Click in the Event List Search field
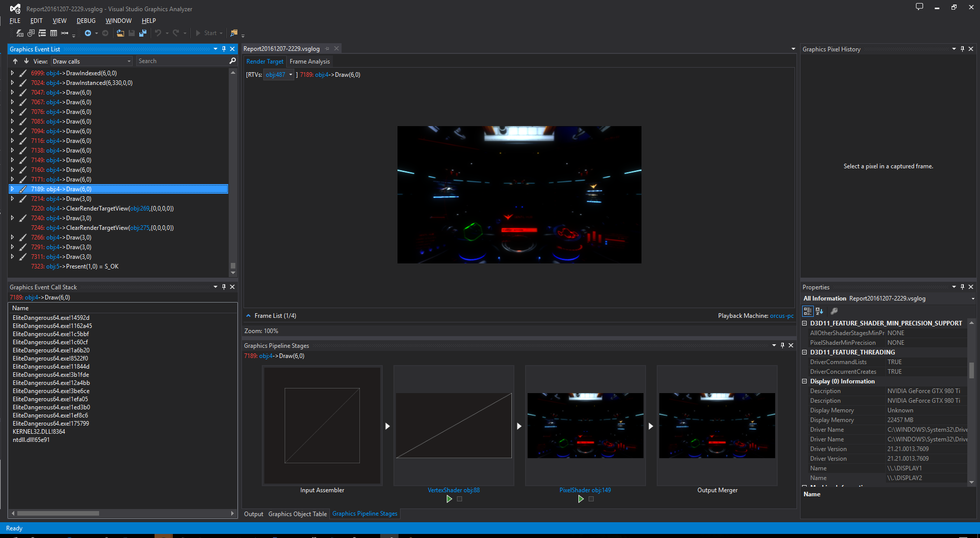 click(x=182, y=61)
